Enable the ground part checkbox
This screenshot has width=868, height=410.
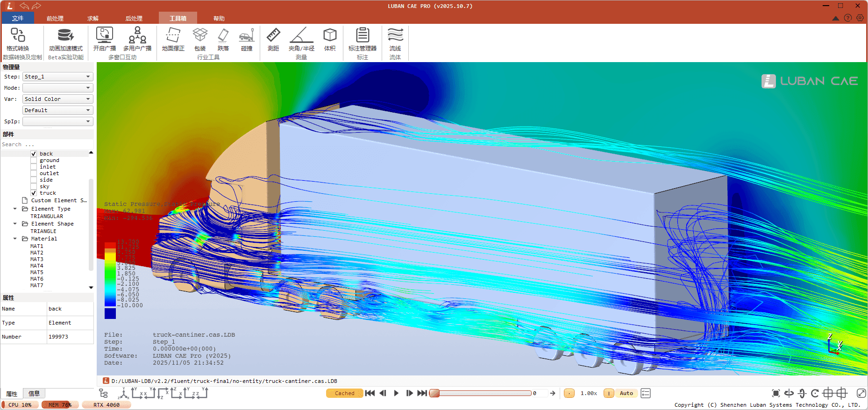click(x=34, y=160)
